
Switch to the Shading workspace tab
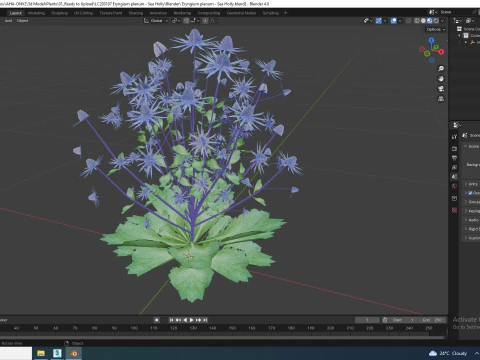tap(136, 13)
